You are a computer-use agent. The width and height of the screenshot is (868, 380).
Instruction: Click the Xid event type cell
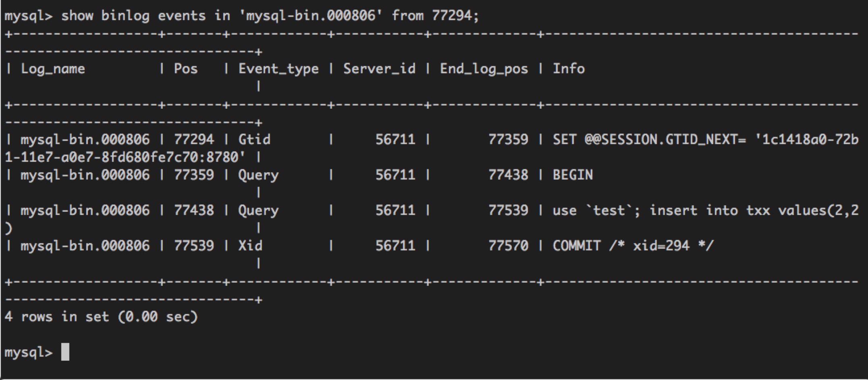pos(250,246)
